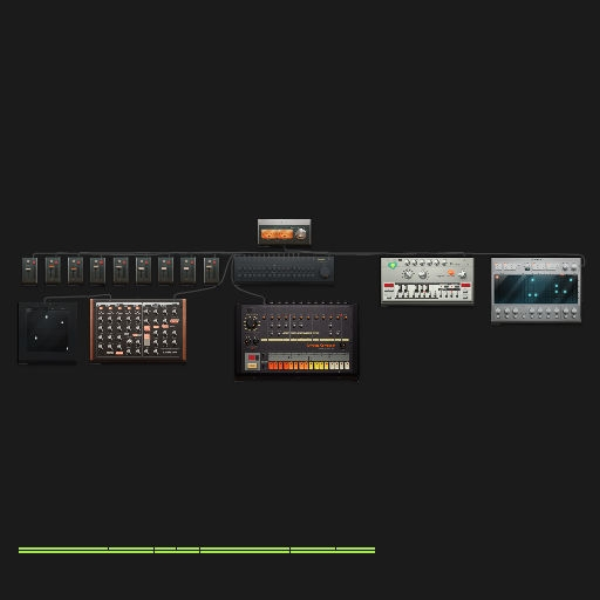Select the Beatbox 8 drum machine
Image resolution: width=600 pixels, height=600 pixels.
(297, 339)
